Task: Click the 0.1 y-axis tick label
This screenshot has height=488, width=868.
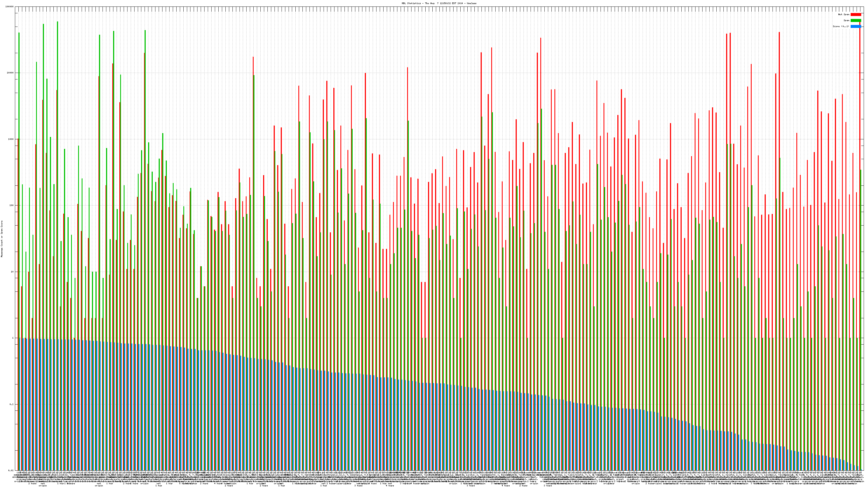Action: coord(11,404)
